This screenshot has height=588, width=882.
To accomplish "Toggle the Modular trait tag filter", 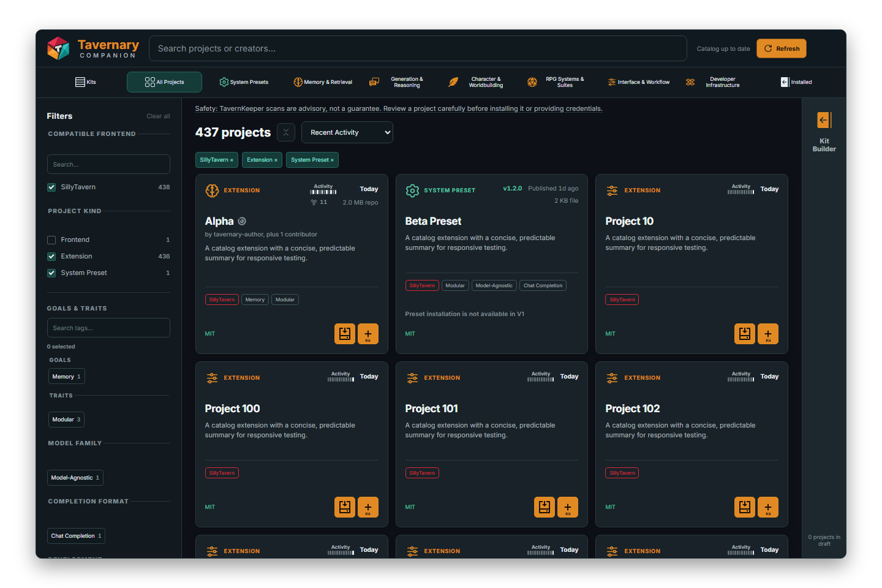I will [x=66, y=420].
